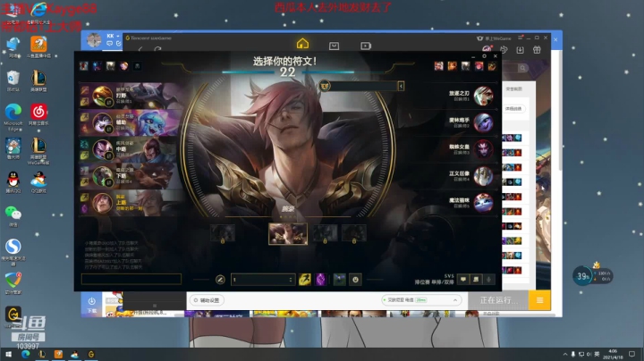Click enemy summoner 魔法猫咪 portrait
The image size is (644, 361).
click(483, 203)
